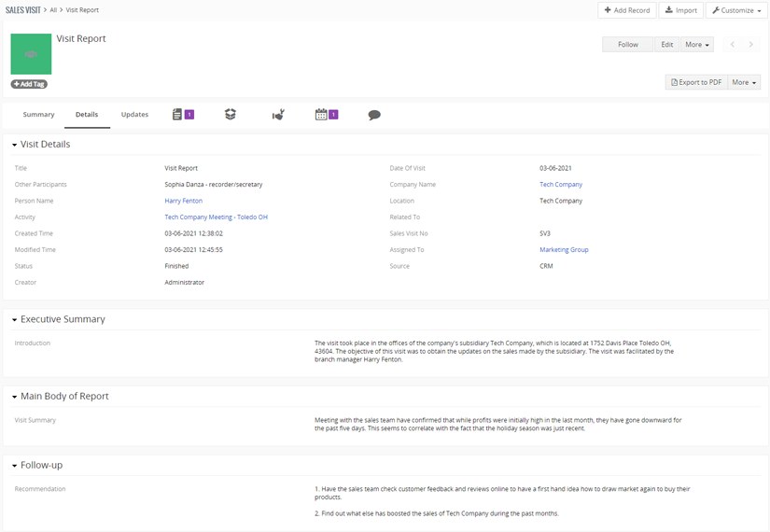770x532 pixels.
Task: Open the calendar activities tab icon
Action: click(x=321, y=115)
